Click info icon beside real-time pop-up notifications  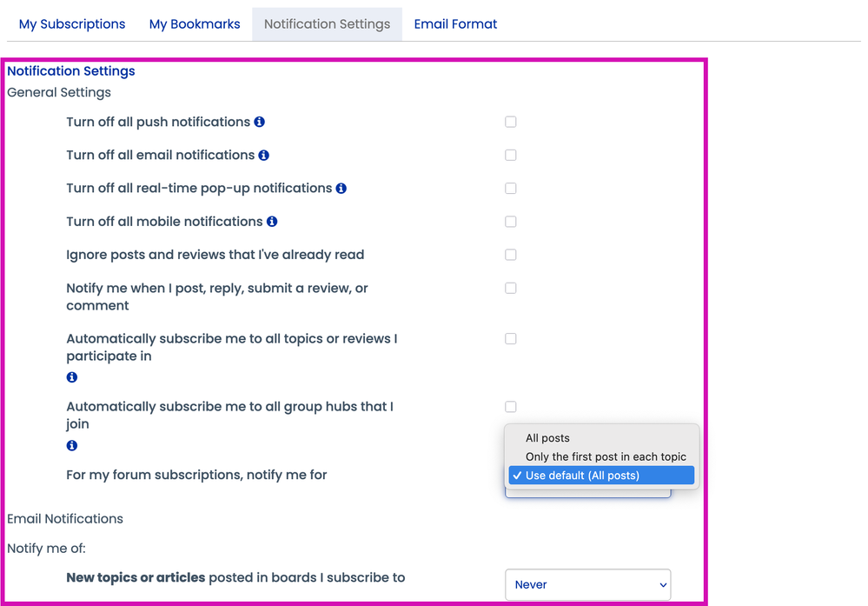pyautogui.click(x=341, y=189)
